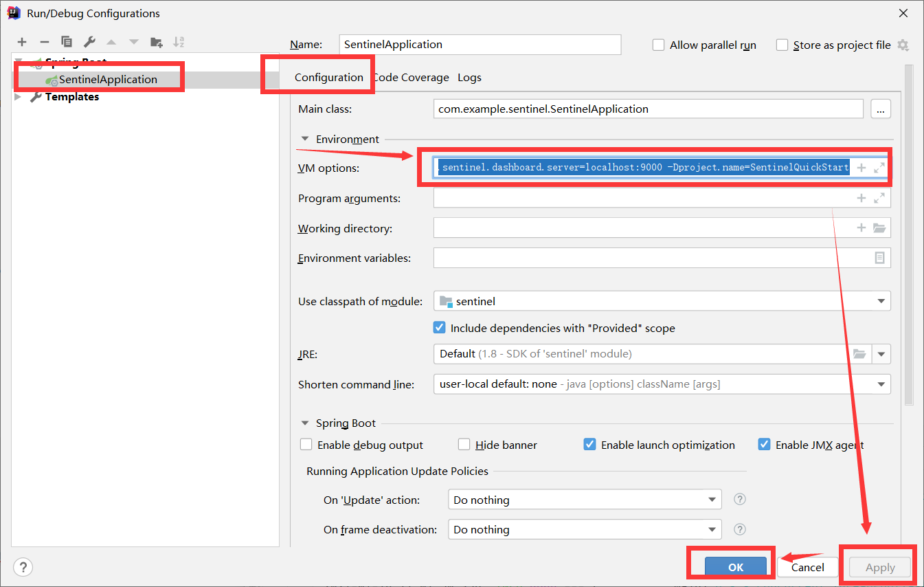Uncheck Include dependencies with Provided scope
The image size is (924, 587).
point(440,328)
